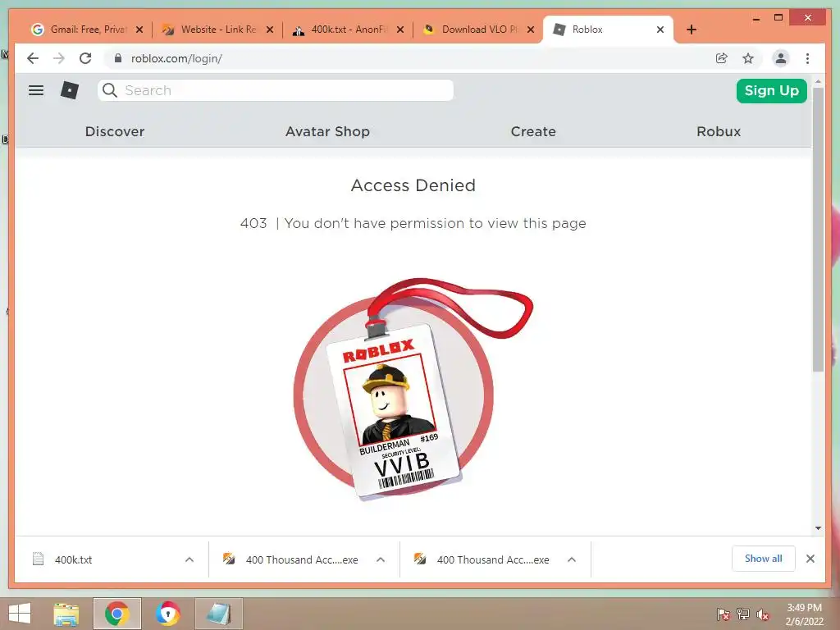
Task: Reload the Roblox page
Action: point(85,58)
